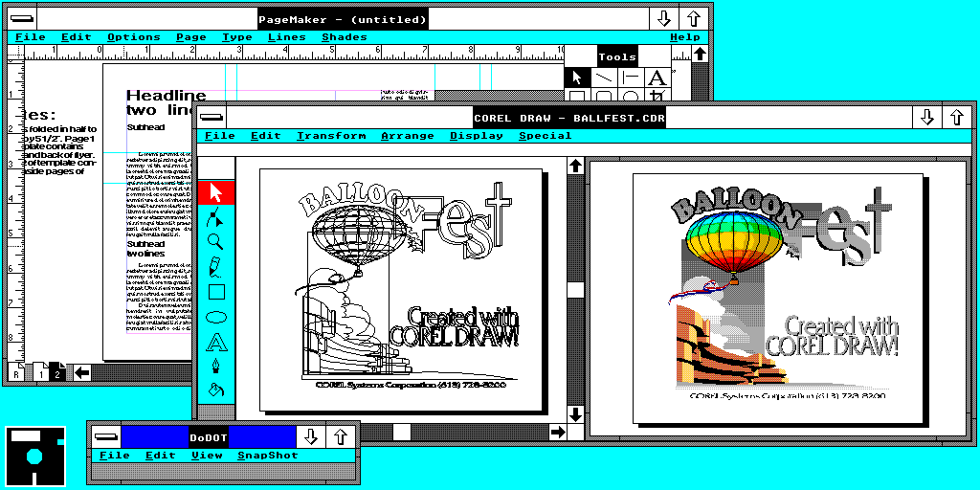Open the Lines menu in PageMaker
Viewport: 980px width, 490px height.
pos(287,37)
